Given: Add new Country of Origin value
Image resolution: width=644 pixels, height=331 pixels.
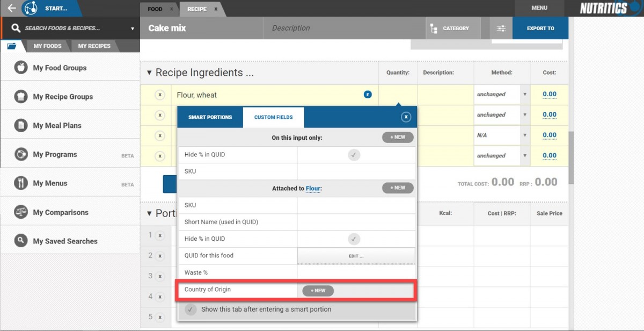Looking at the screenshot, I should pos(318,291).
